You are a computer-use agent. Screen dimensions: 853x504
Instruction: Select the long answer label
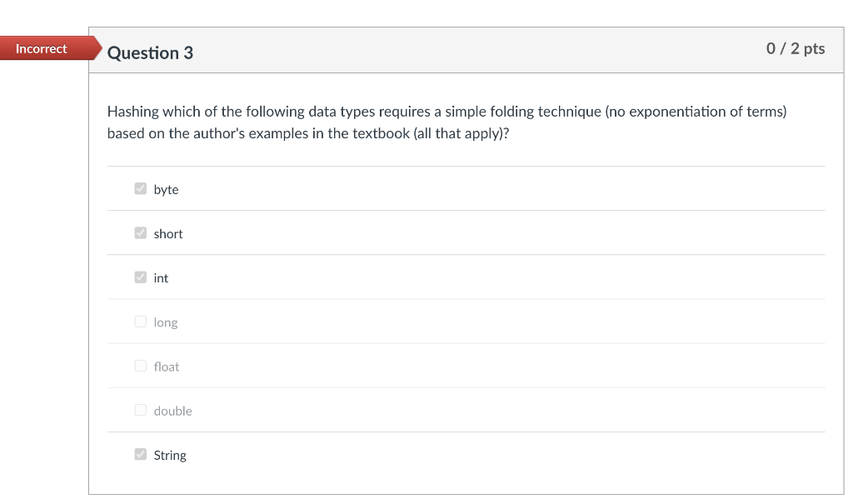[x=165, y=322]
